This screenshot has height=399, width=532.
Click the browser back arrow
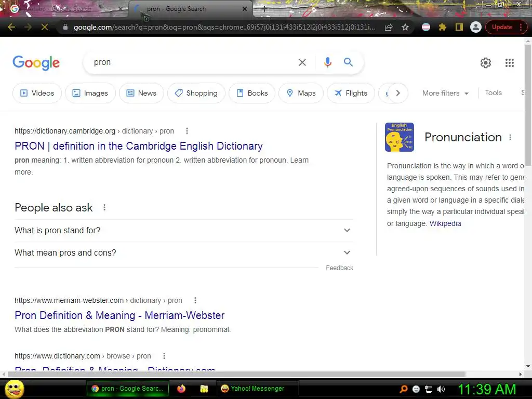coord(11,27)
